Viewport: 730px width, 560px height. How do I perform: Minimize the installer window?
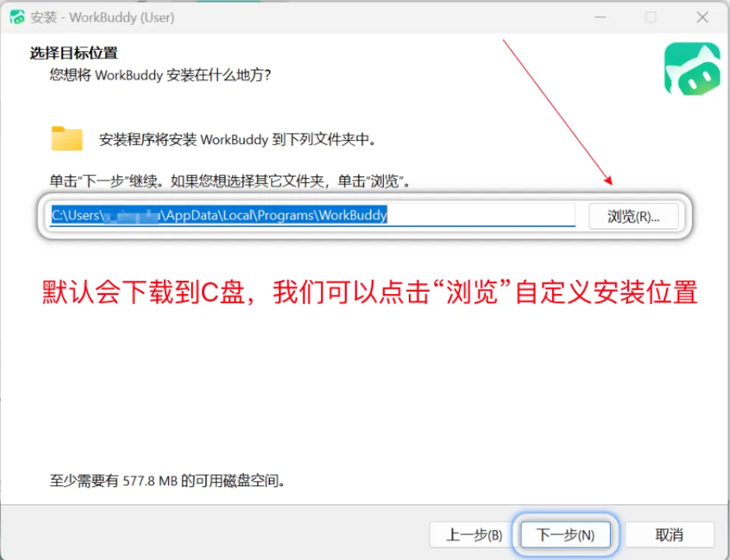(x=600, y=17)
